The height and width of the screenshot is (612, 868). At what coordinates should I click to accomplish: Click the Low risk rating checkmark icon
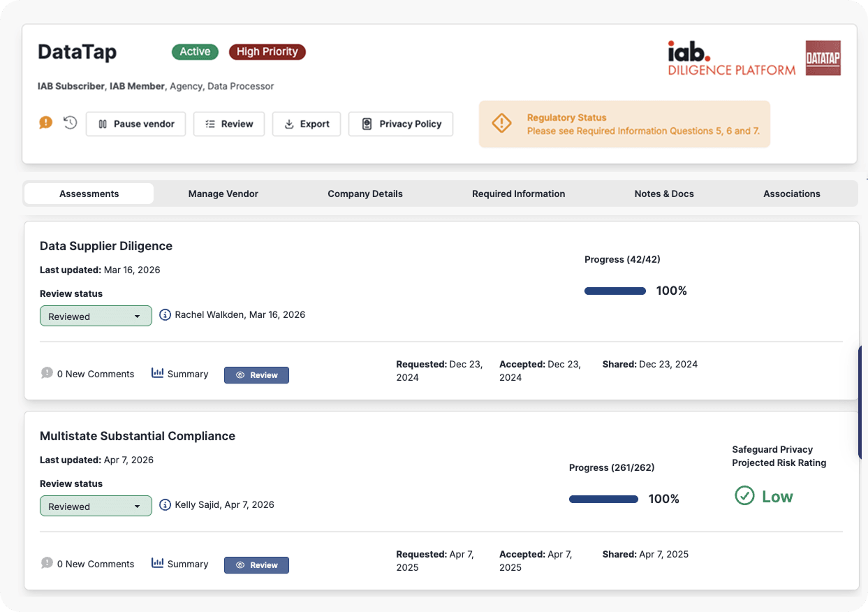coord(745,496)
